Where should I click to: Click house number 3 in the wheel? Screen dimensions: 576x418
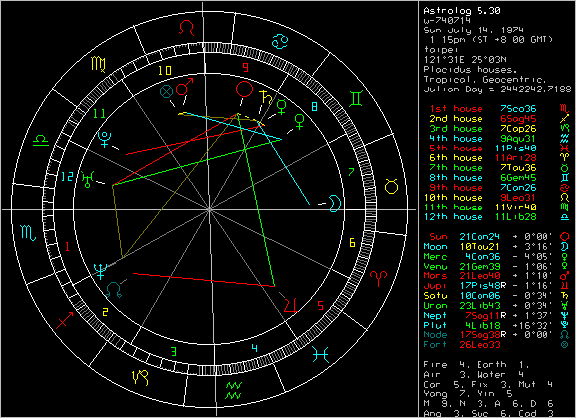coord(174,352)
